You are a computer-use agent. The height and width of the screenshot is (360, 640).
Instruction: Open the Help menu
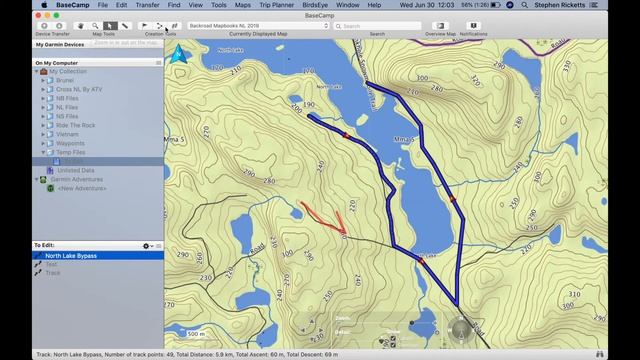[x=374, y=5]
